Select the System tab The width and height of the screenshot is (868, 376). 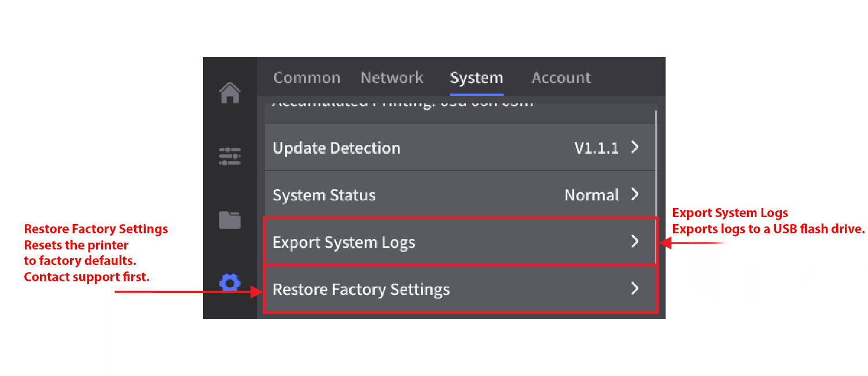tap(476, 77)
